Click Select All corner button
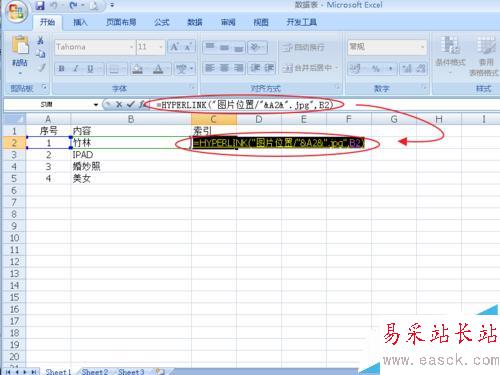Screen dimensions: 500x375 tap(14, 119)
